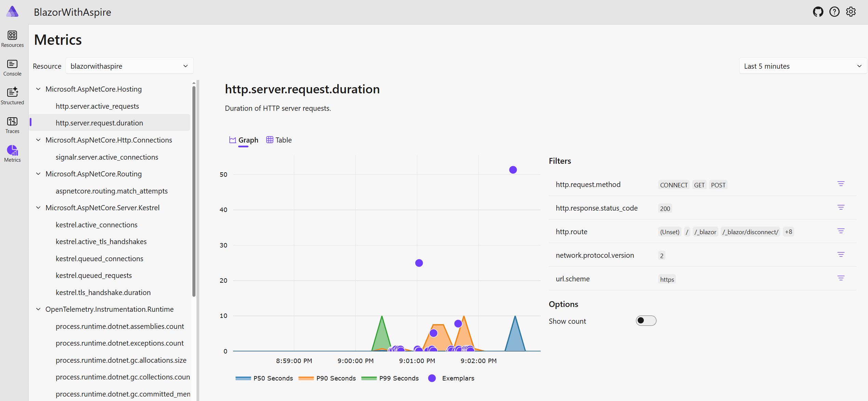Collapse Microsoft.AspNetCore.Hosting group

click(38, 89)
